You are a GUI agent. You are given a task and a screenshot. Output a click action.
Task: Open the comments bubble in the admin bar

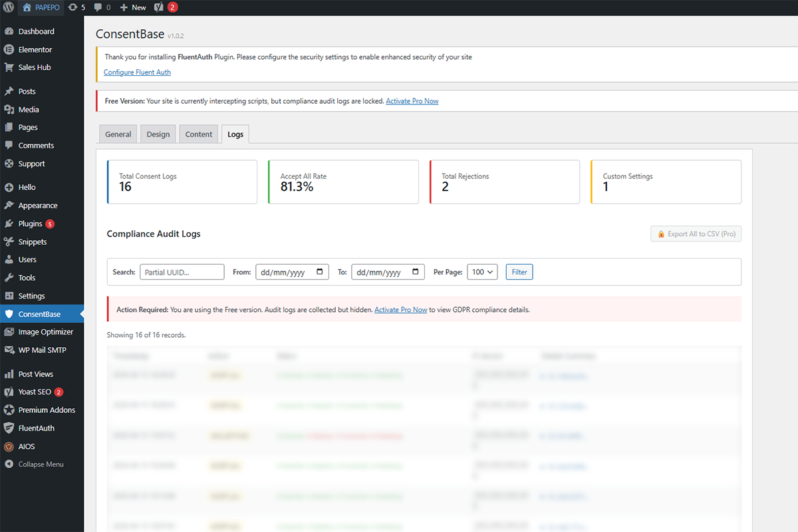coord(98,7)
